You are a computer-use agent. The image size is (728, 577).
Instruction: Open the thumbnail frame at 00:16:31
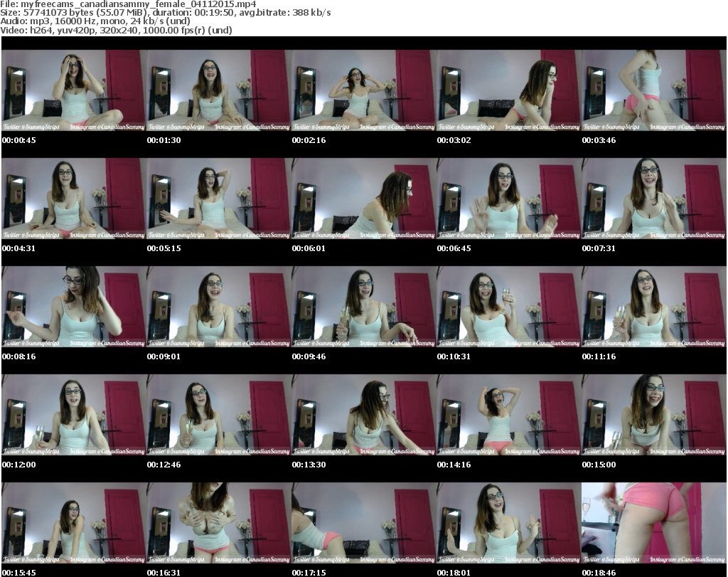[x=219, y=523]
